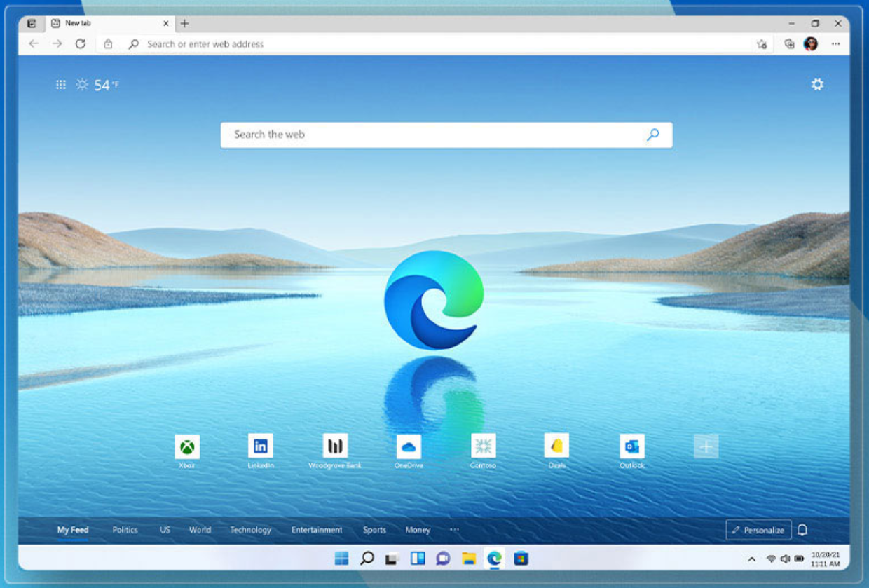Open Windows Start menu
The height and width of the screenshot is (588, 869).
[x=341, y=558]
